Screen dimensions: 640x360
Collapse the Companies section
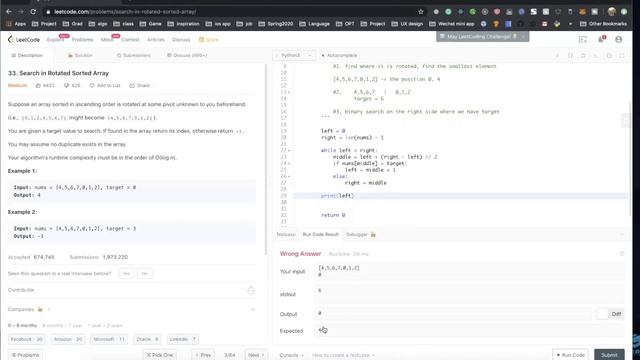click(x=253, y=309)
